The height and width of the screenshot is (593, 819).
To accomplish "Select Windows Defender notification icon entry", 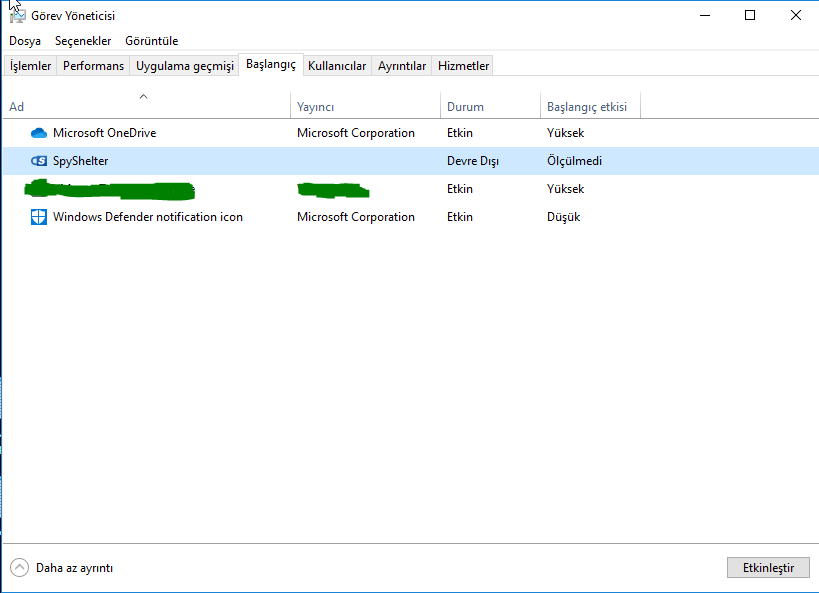I will 148,217.
